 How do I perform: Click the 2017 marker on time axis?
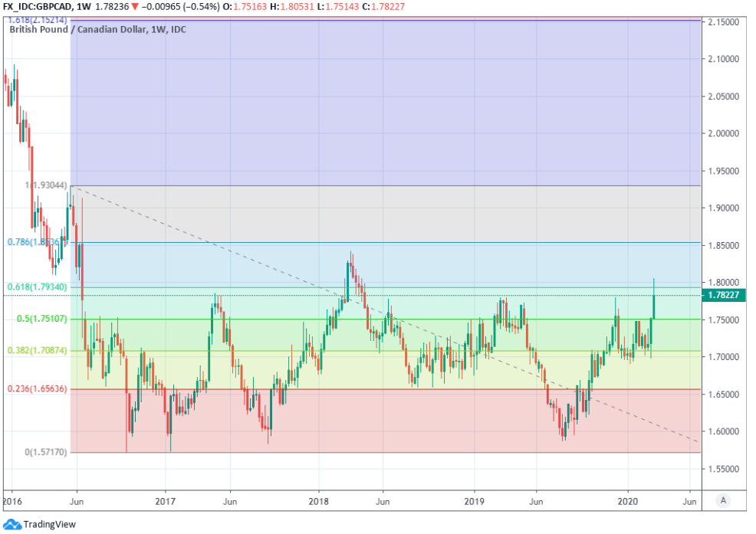pos(165,500)
